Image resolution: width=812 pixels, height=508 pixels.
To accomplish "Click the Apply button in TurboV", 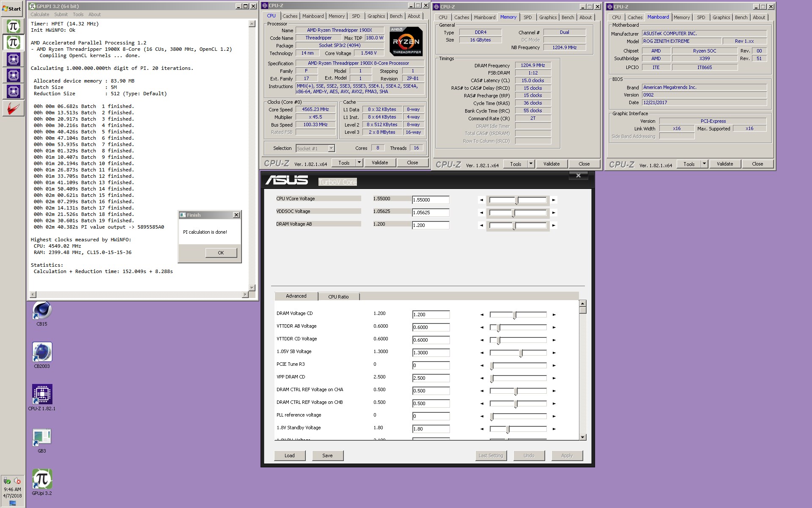I will pyautogui.click(x=567, y=456).
